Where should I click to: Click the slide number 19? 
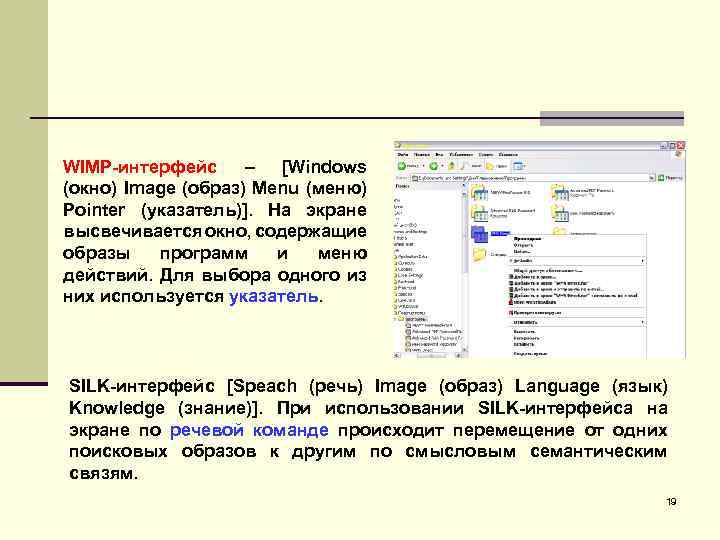point(671,502)
